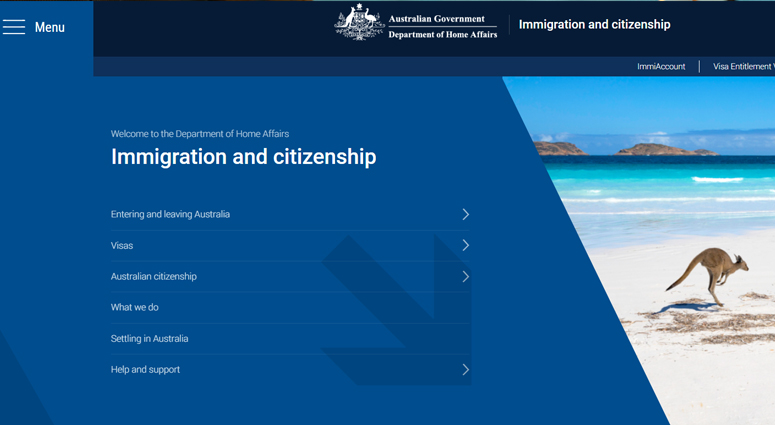Open the Visa Entitlement link

[x=743, y=66]
